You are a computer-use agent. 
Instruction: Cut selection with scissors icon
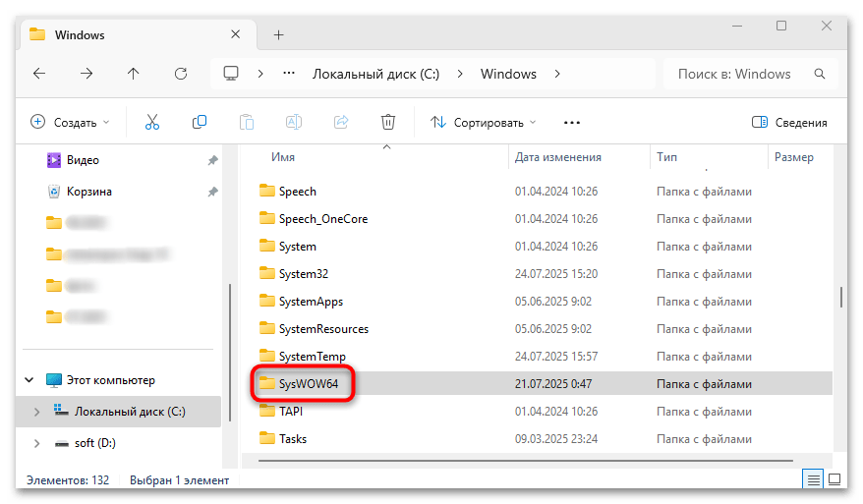pyautogui.click(x=152, y=122)
